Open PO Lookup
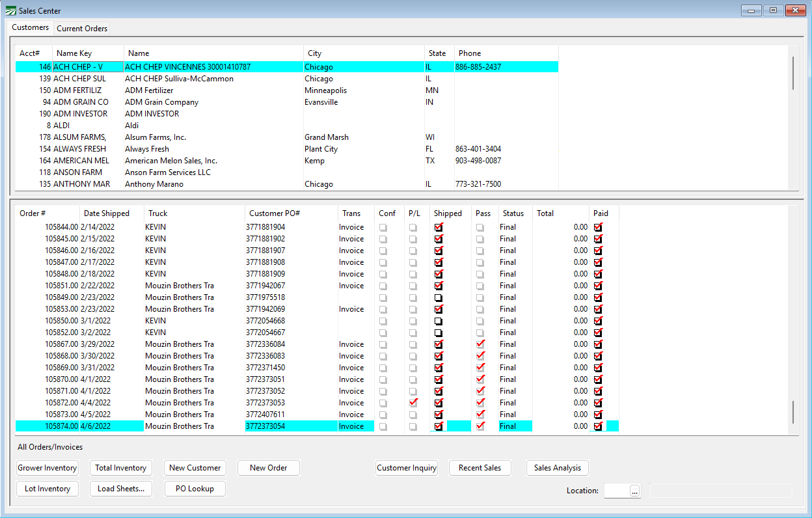Viewport: 812px width, 518px height. point(195,489)
